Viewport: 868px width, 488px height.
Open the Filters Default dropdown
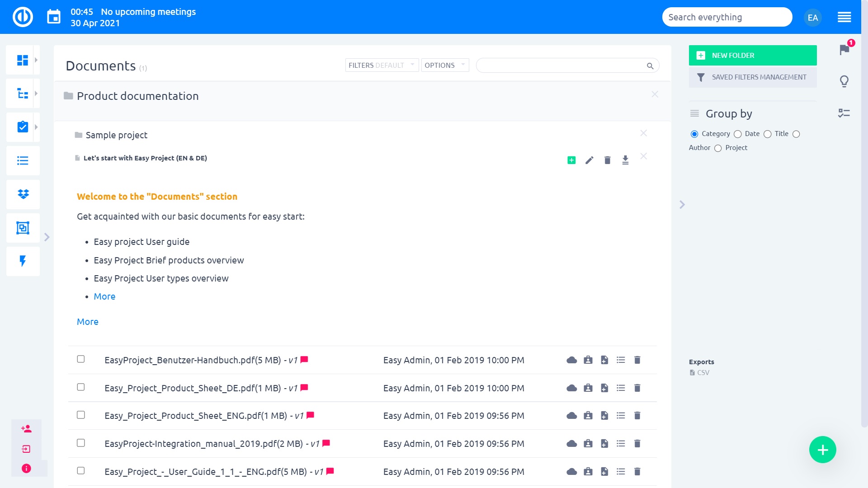[382, 65]
